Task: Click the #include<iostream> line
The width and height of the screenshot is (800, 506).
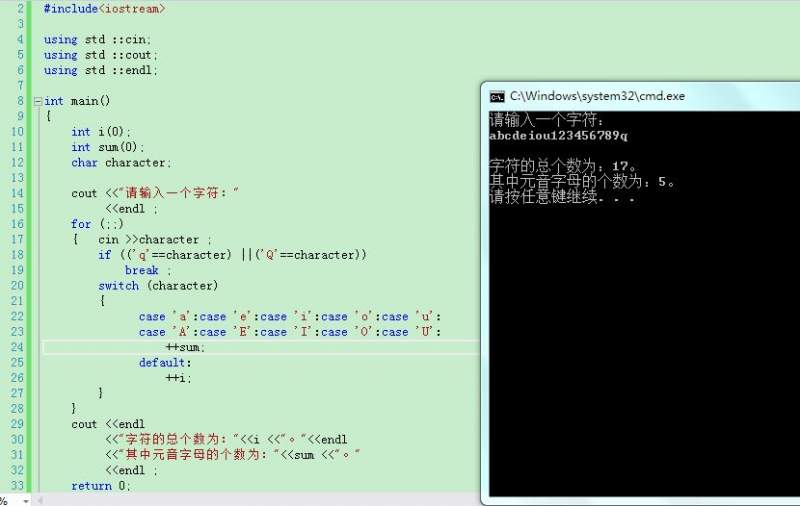Action: click(104, 9)
